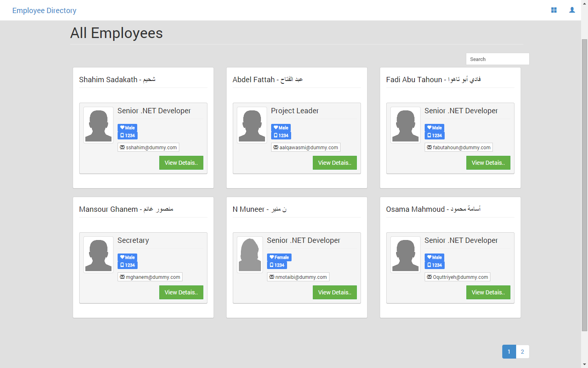588x368 pixels.
Task: Click Osama Mahmoud's profile photo
Action: (405, 254)
